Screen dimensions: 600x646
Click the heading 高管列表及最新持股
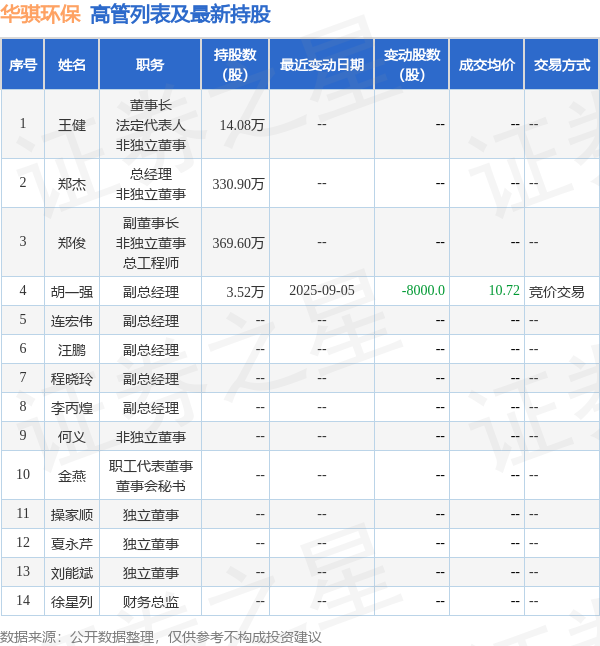click(x=180, y=14)
